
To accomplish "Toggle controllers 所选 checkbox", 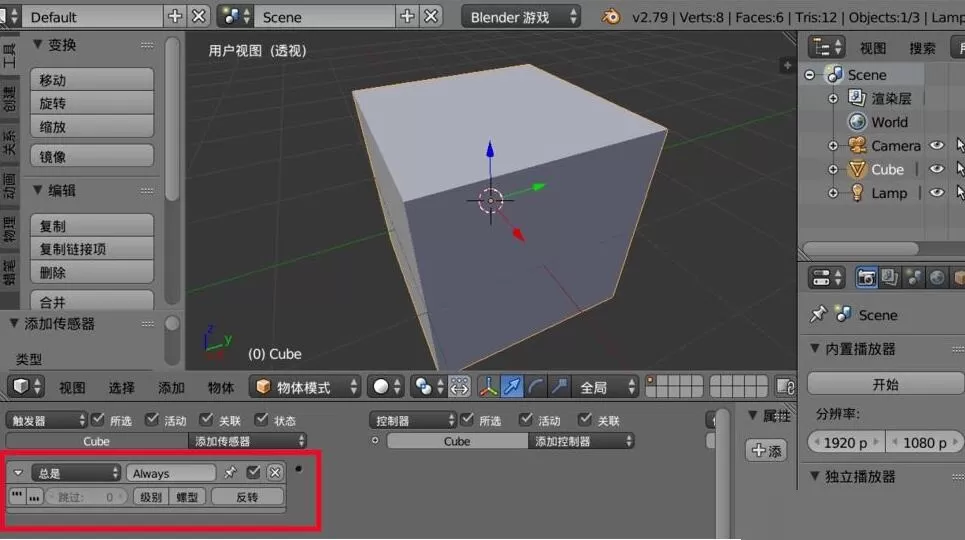I will coord(467,420).
